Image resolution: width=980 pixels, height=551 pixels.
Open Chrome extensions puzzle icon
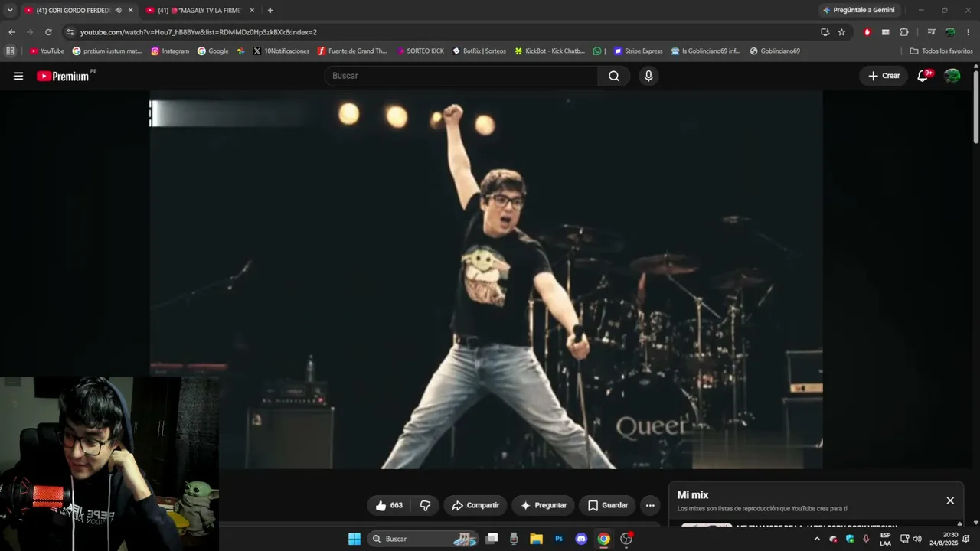coord(904,32)
